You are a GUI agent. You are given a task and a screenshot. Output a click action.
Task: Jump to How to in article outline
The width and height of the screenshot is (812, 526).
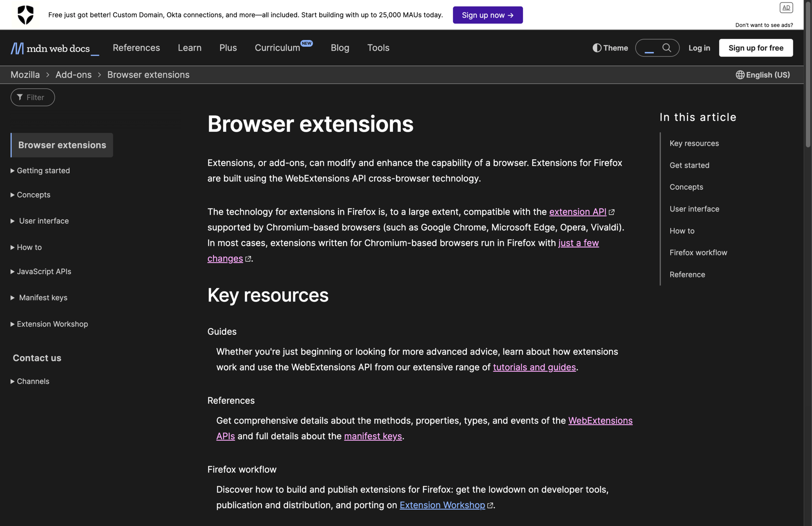click(x=682, y=231)
